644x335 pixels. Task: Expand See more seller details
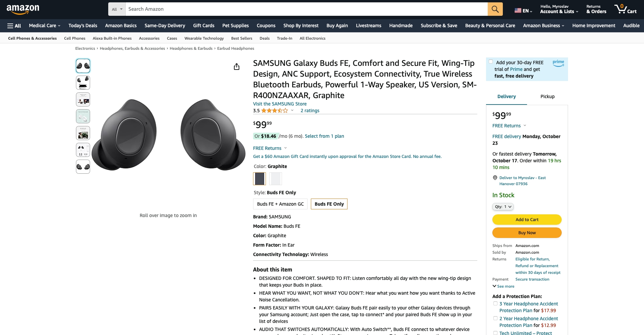pos(503,286)
